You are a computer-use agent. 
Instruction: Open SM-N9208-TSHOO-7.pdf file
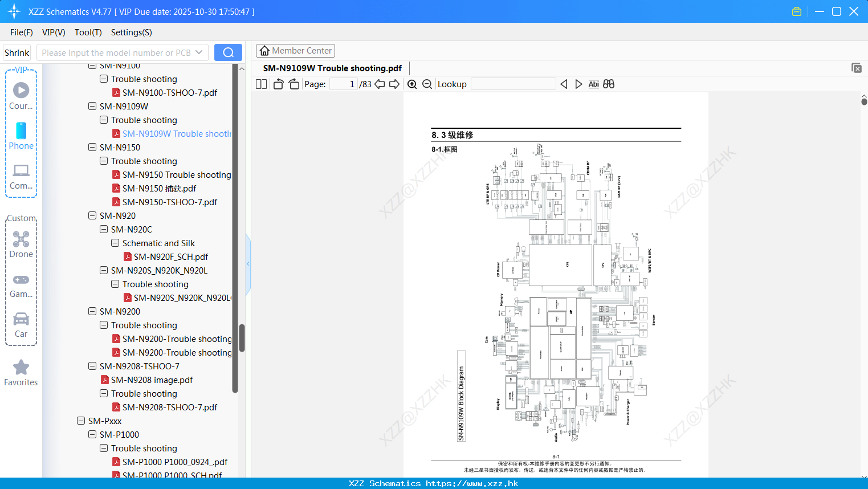[170, 407]
